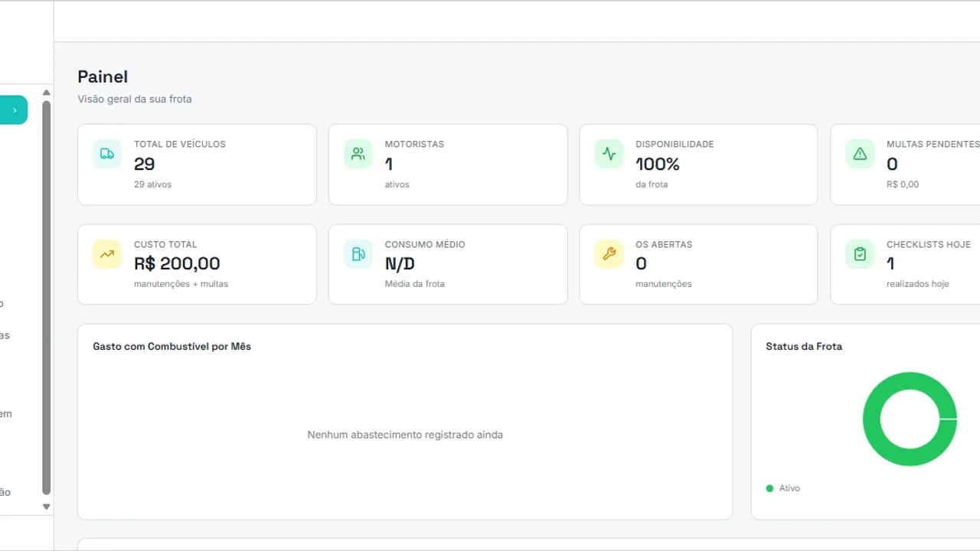Click the 'CONSUMO MÉDIO' label

425,245
